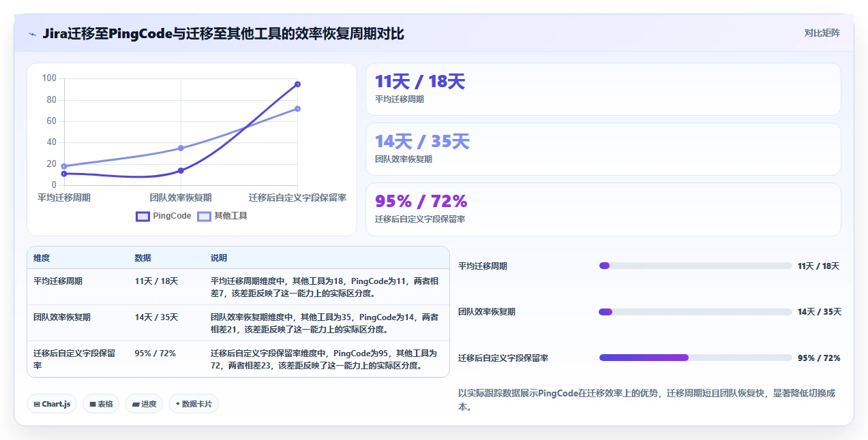
Task: Click the 迁移后自定义字段保留率 progress bar
Action: [695, 358]
